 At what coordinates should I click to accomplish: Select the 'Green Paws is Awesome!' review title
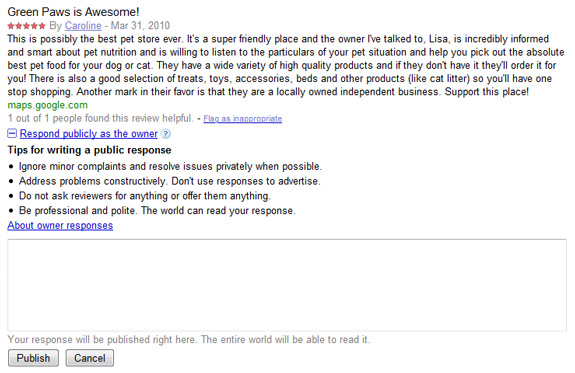pyautogui.click(x=73, y=12)
